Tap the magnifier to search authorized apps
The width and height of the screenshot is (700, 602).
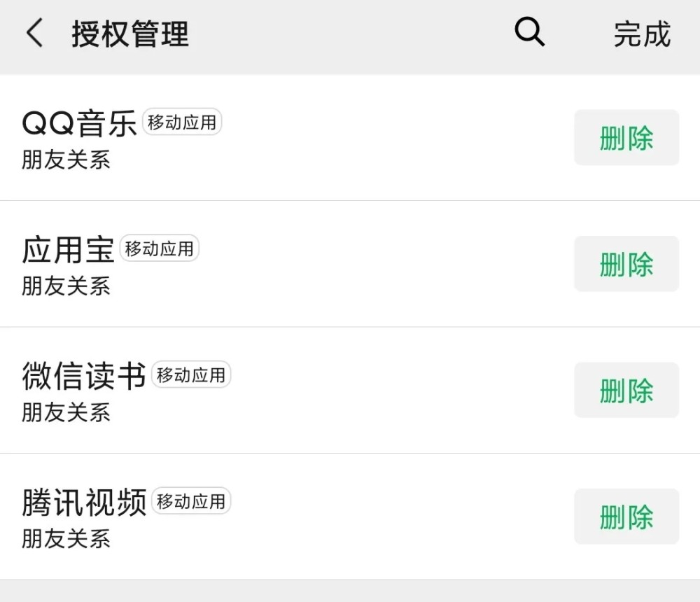(530, 32)
